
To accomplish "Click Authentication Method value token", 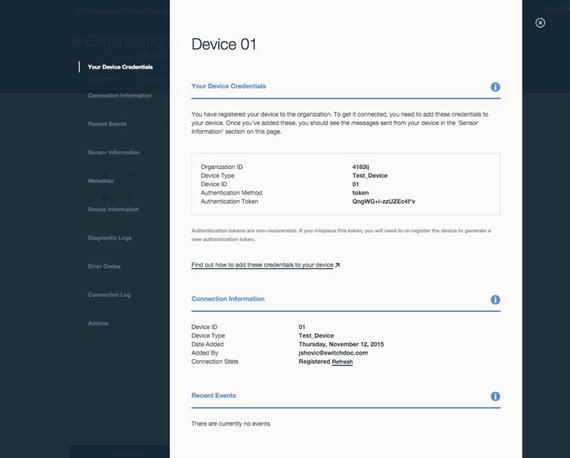I will [360, 193].
